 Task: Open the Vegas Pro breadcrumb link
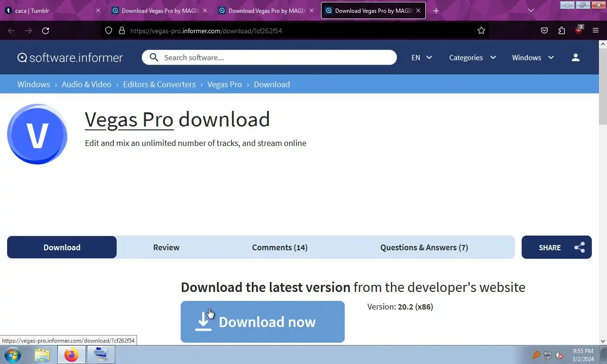pyautogui.click(x=224, y=84)
